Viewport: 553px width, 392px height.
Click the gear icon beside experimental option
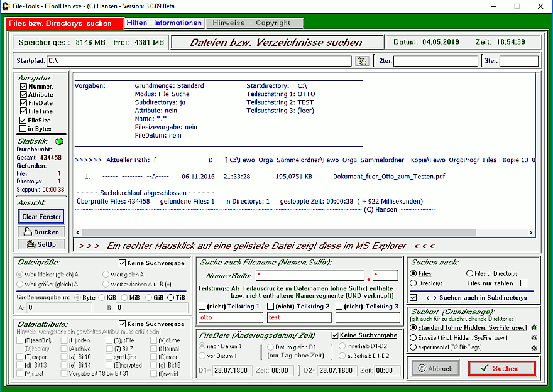[x=534, y=347]
